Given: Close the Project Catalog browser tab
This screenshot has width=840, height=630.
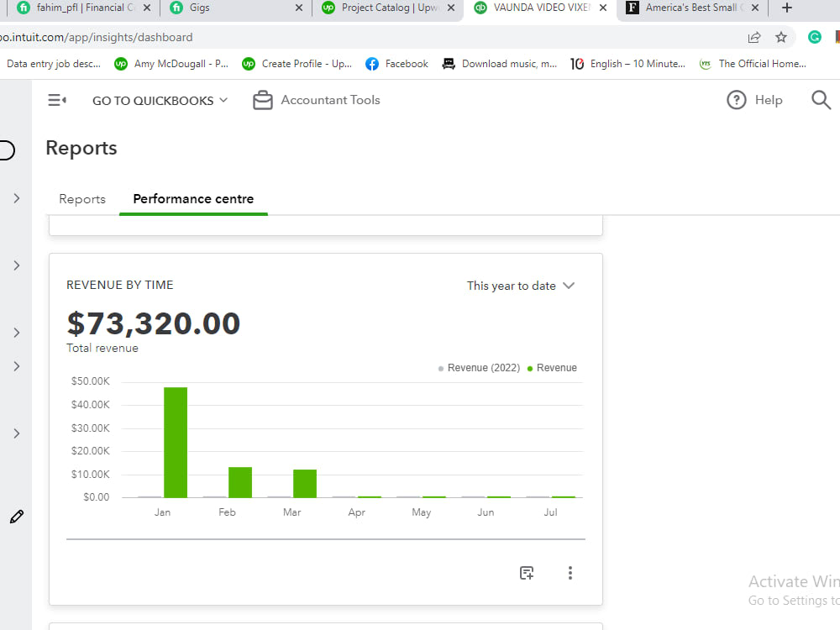Looking at the screenshot, I should [x=451, y=8].
